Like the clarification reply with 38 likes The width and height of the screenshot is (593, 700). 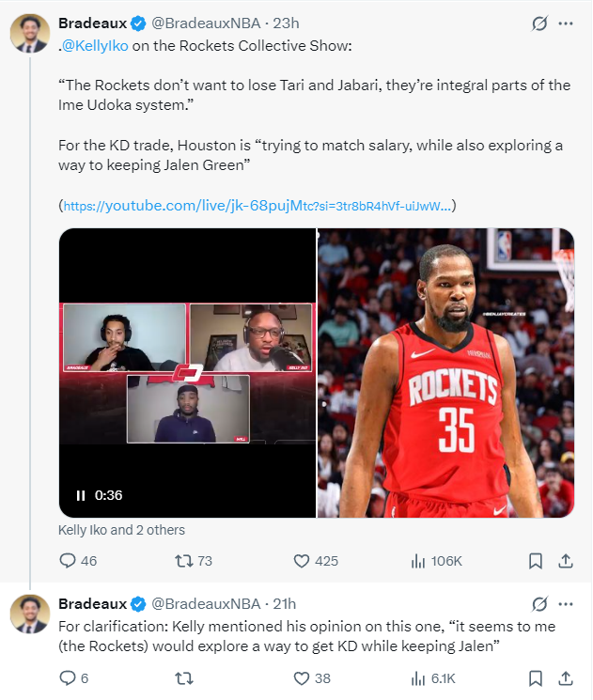(302, 678)
